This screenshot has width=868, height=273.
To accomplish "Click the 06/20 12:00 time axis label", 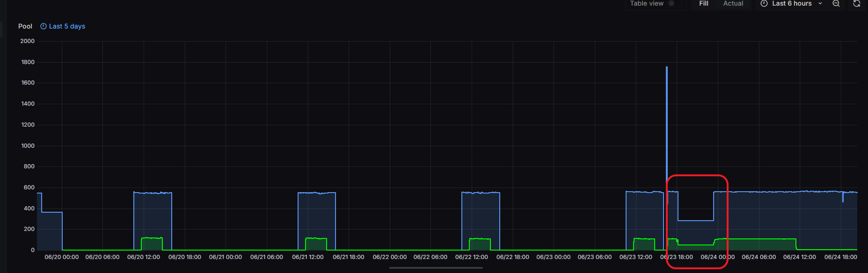I will tap(144, 257).
